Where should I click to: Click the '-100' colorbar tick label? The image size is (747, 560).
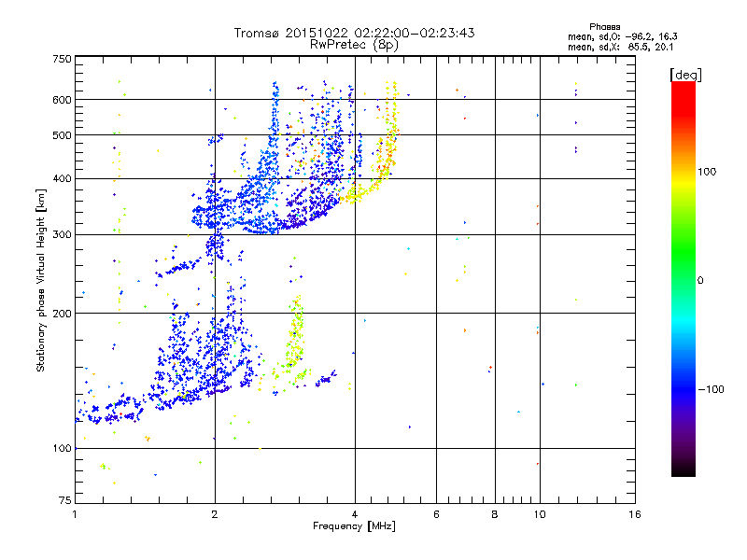(x=711, y=389)
